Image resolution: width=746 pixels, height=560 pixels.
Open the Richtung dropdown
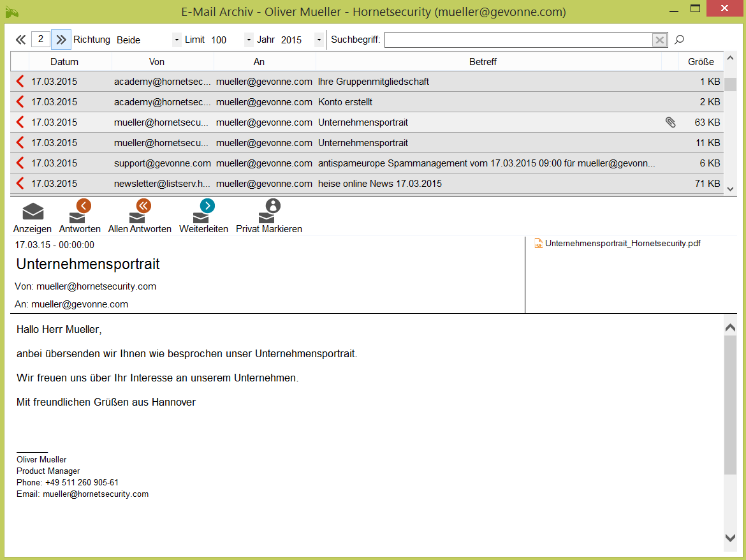tap(176, 40)
